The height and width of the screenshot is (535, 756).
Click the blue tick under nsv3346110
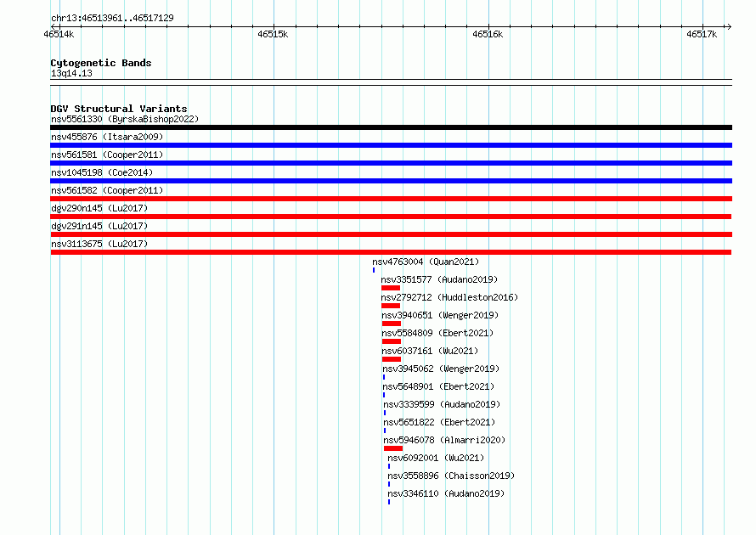(389, 502)
